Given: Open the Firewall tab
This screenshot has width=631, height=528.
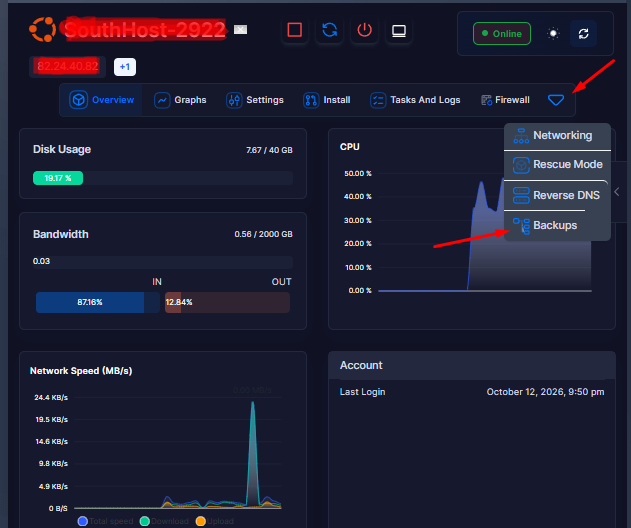Looking at the screenshot, I should 505,100.
